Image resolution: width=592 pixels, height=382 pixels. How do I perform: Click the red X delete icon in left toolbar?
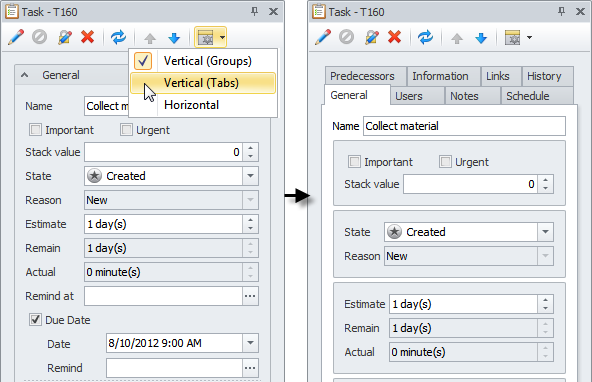click(x=88, y=37)
